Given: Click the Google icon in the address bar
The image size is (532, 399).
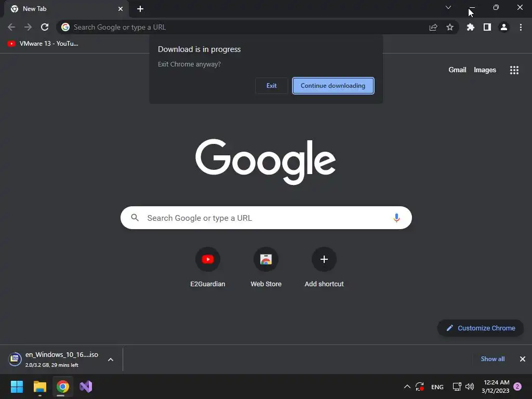Looking at the screenshot, I should pyautogui.click(x=65, y=27).
